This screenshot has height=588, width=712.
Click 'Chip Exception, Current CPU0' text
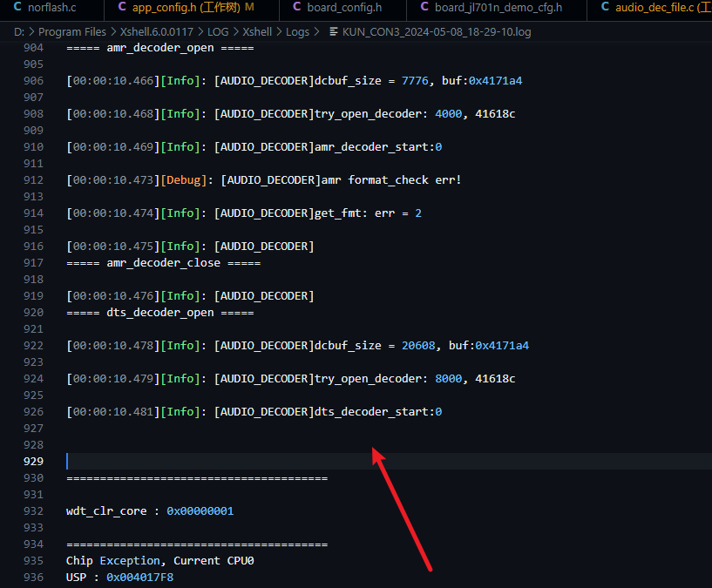pos(159,561)
